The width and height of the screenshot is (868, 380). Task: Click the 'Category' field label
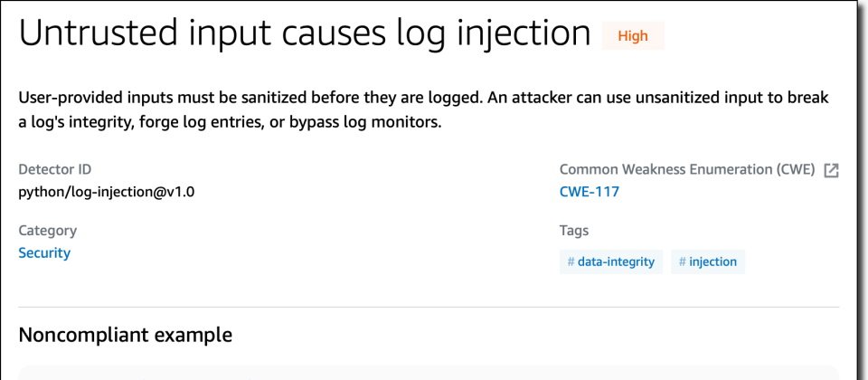click(47, 231)
